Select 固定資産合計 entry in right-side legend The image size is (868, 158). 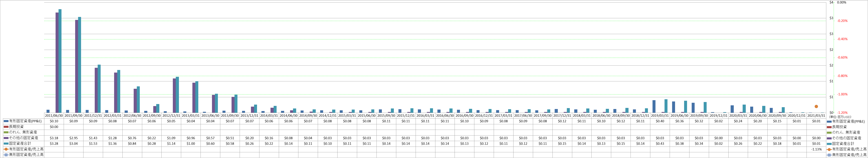840,144
